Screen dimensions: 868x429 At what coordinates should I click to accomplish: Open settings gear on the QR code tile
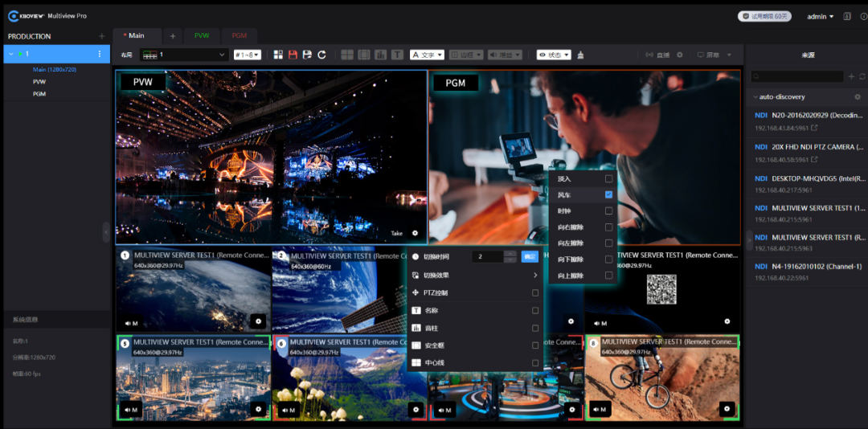[727, 321]
